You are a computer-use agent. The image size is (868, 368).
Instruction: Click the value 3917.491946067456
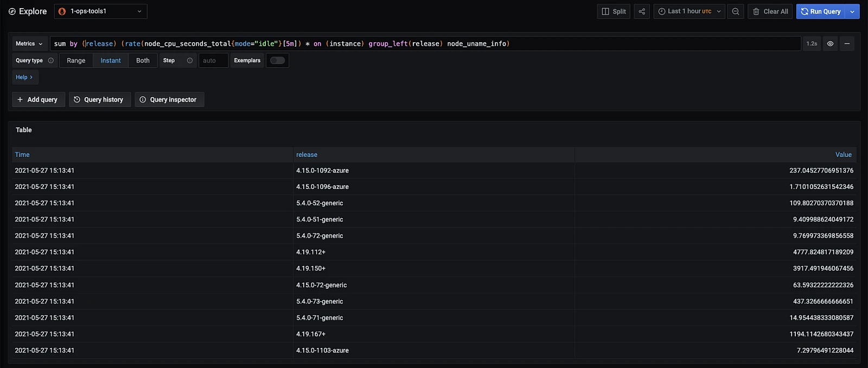(823, 268)
